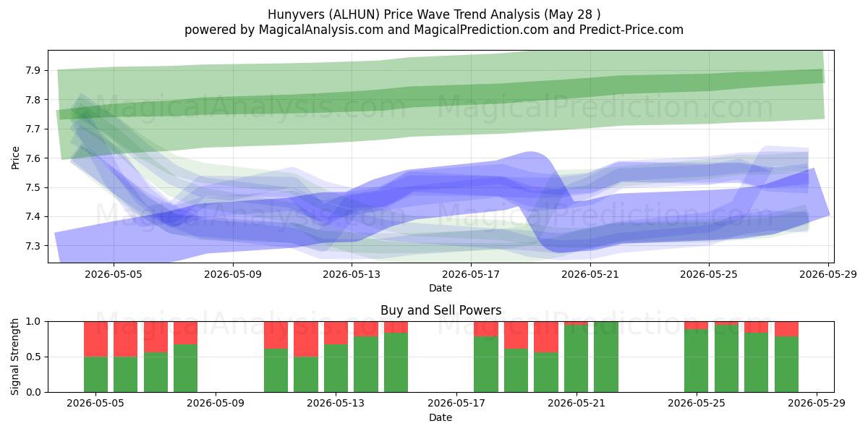Click the dark green trend band in the price chart

pos(441,94)
